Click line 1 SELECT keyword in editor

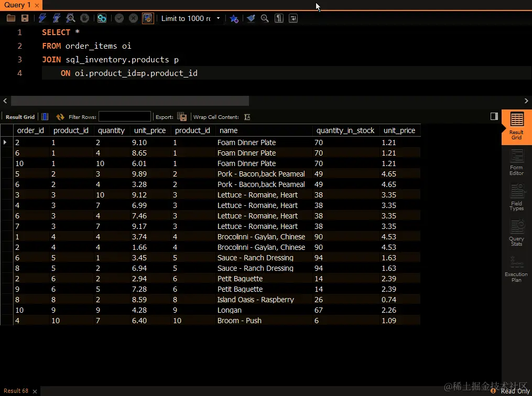click(56, 32)
